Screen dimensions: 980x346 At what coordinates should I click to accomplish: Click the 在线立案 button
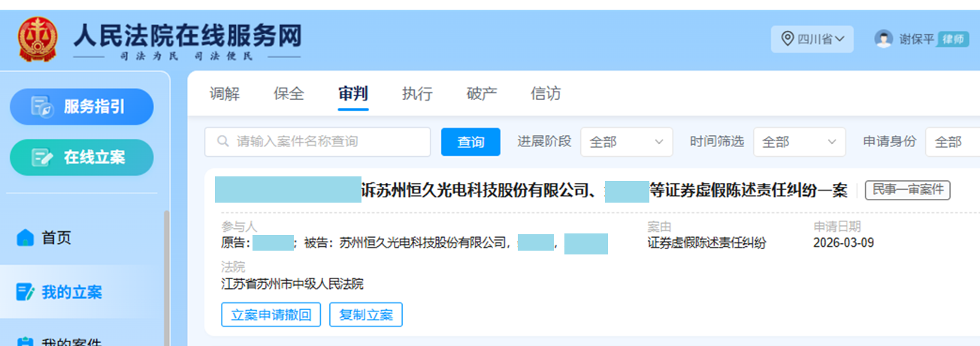pos(82,158)
